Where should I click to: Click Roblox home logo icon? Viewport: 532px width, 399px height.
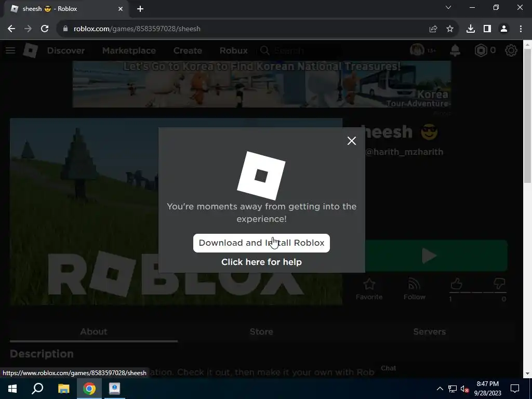point(31,50)
